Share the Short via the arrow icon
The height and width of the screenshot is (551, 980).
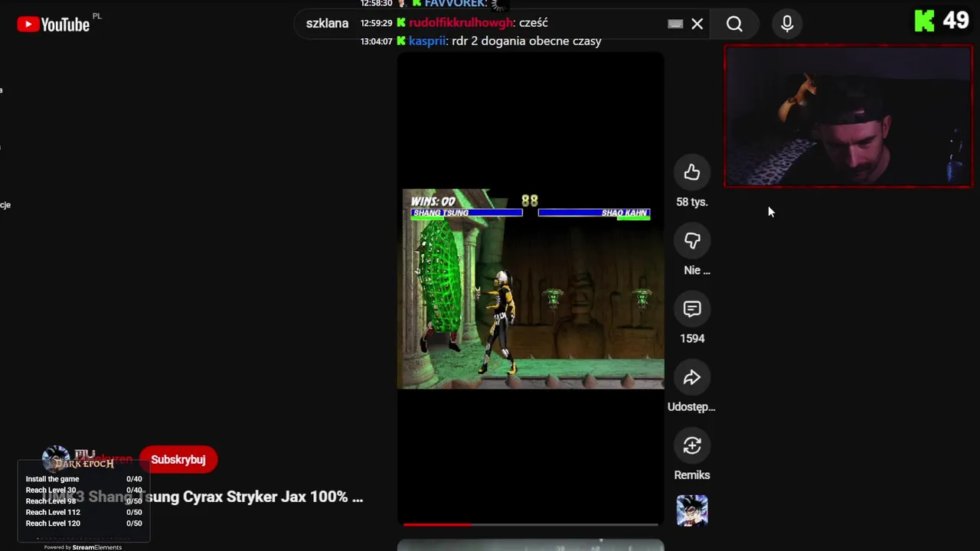pos(692,377)
